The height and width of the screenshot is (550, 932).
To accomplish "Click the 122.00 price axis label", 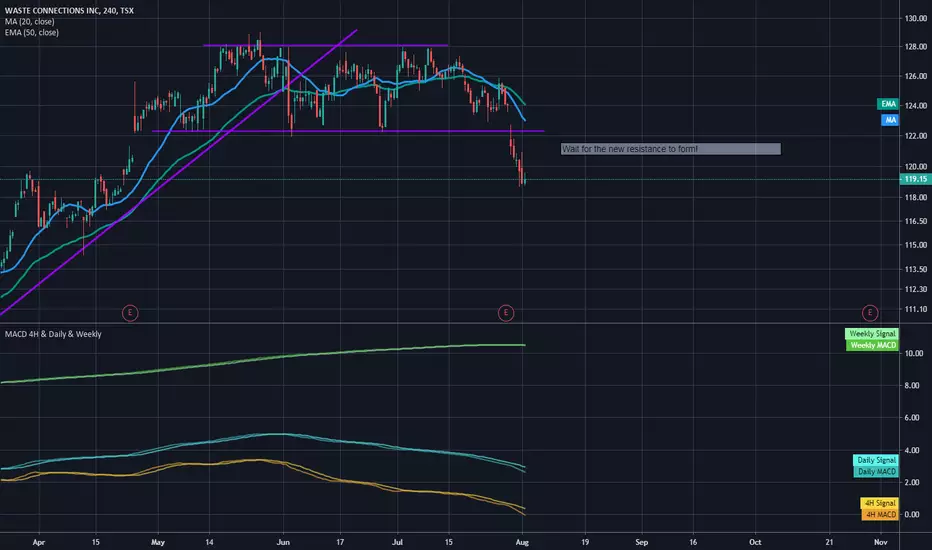I will [915, 136].
